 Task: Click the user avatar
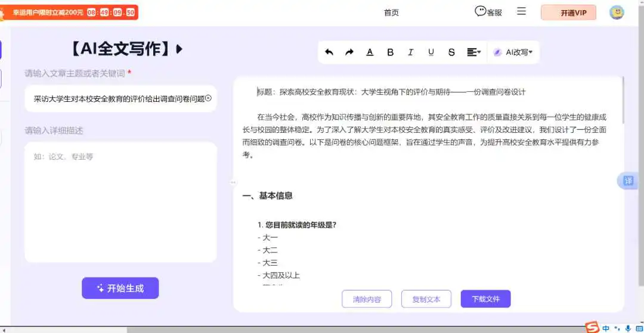pyautogui.click(x=617, y=13)
